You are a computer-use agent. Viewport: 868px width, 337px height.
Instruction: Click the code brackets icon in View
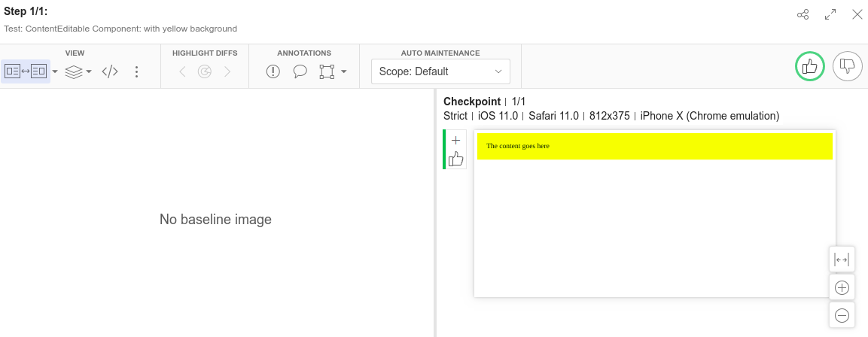click(110, 71)
